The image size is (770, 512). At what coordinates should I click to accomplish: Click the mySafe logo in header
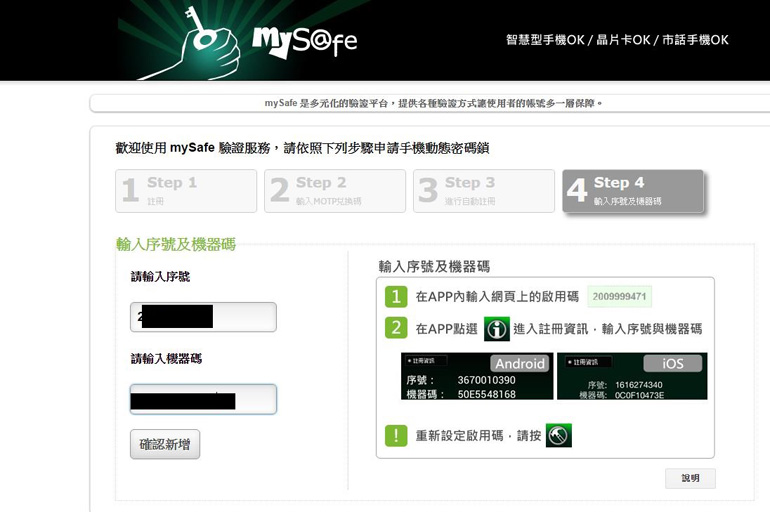[x=304, y=41]
